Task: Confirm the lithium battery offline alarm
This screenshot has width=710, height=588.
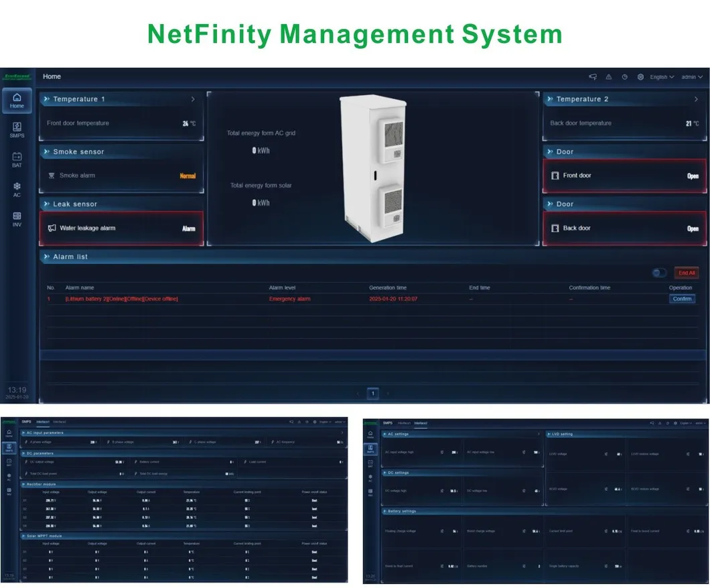Action: click(682, 299)
